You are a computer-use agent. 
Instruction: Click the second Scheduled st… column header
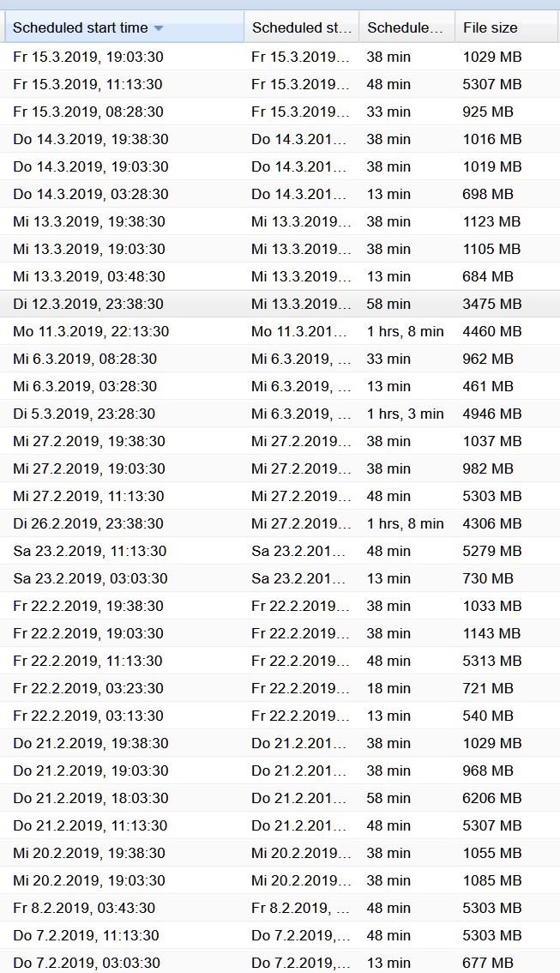pos(301,27)
